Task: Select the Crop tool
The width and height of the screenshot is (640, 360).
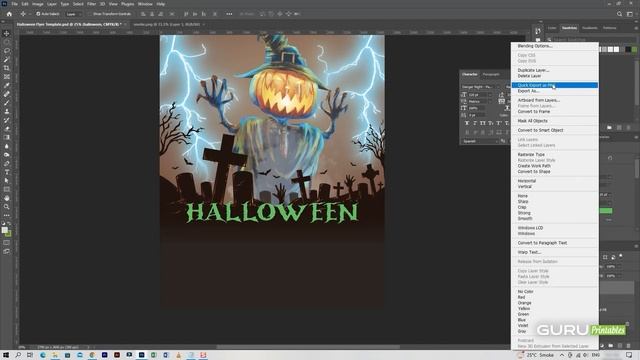Action: click(7, 68)
